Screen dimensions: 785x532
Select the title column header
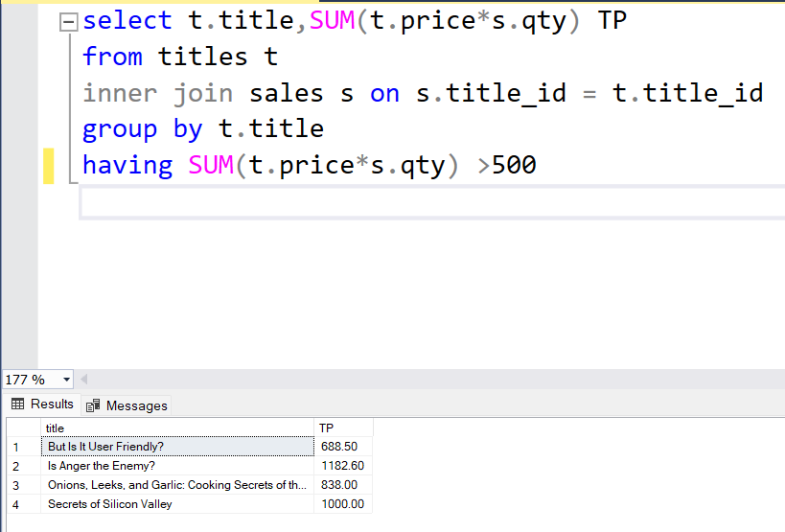coord(177,428)
